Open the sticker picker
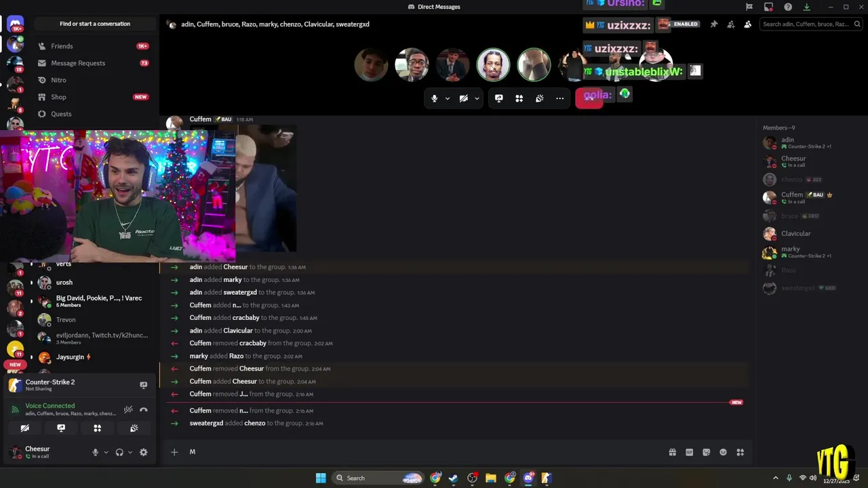The height and width of the screenshot is (488, 868). [707, 452]
